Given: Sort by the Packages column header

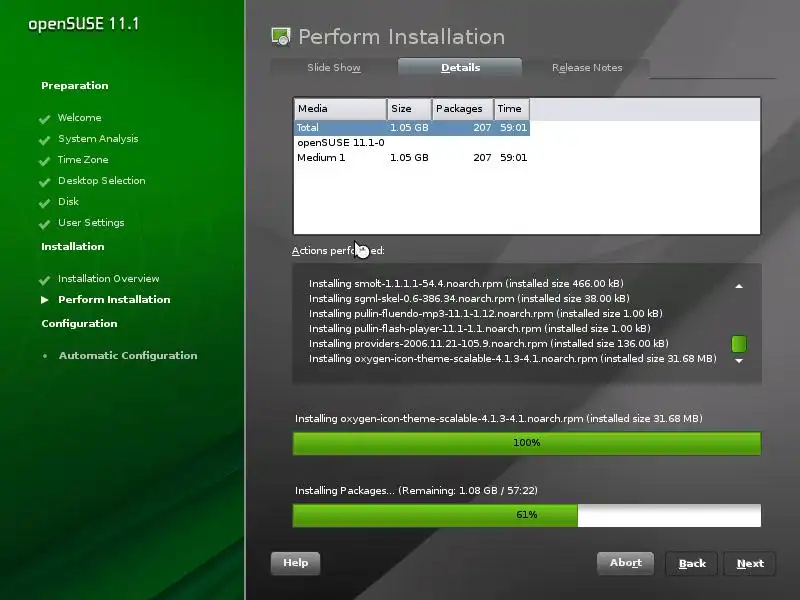Looking at the screenshot, I should tap(463, 109).
